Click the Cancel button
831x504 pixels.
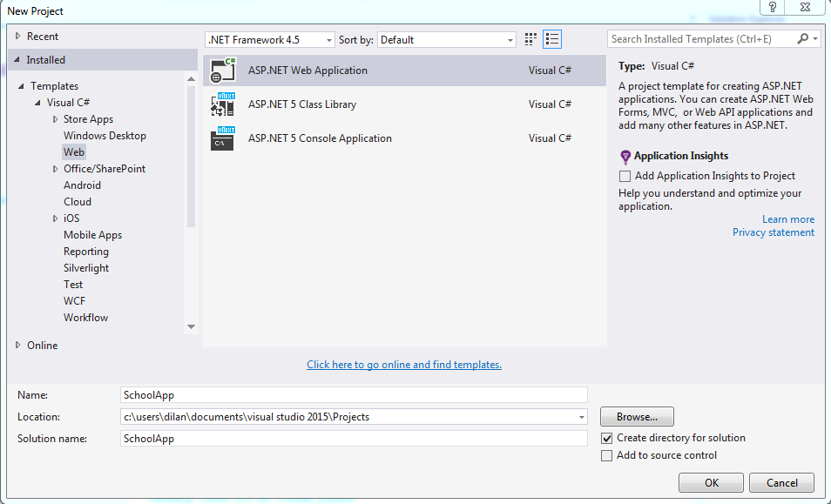781,483
